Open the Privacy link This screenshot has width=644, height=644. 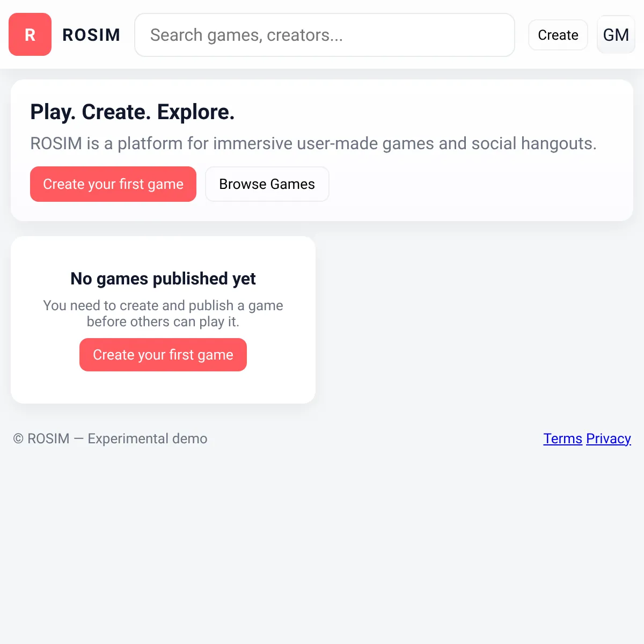pos(609,438)
